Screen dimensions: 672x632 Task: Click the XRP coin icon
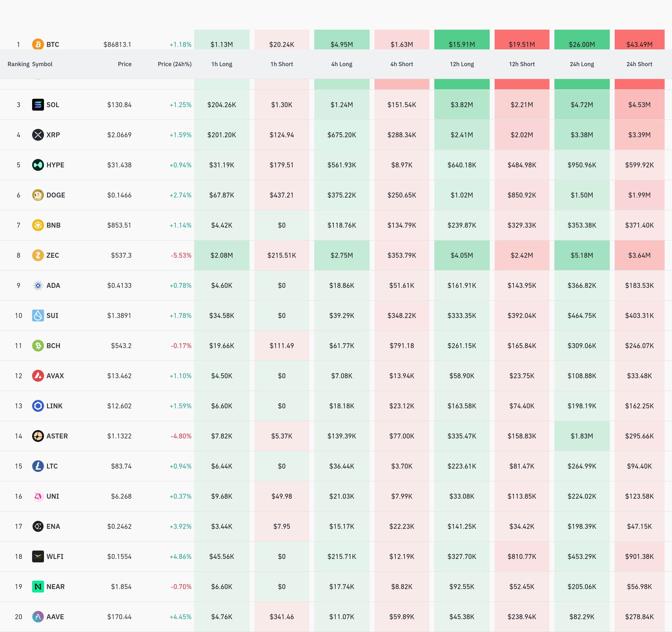(x=38, y=135)
